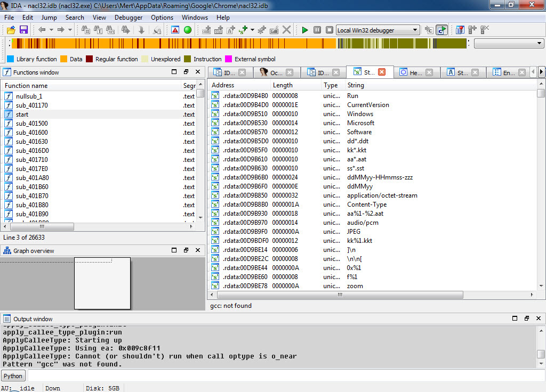Close the Graph overview panel
The image size is (546, 392).
[198, 250]
